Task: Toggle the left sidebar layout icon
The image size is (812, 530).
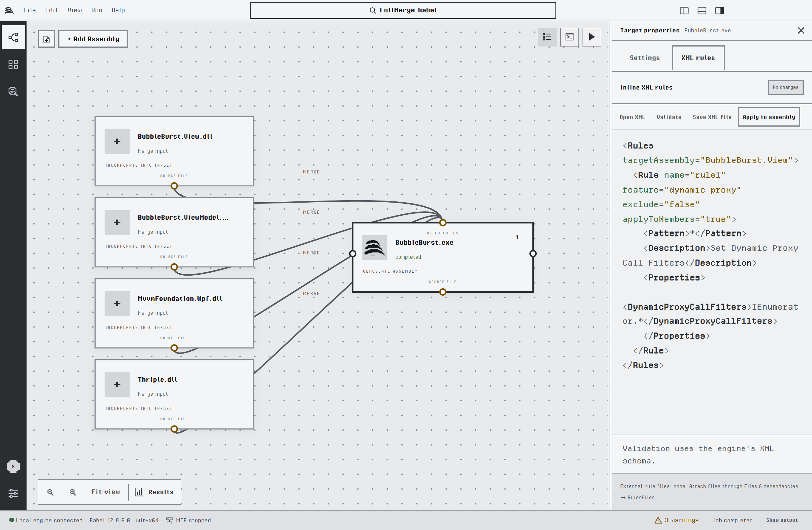Action: (x=684, y=11)
